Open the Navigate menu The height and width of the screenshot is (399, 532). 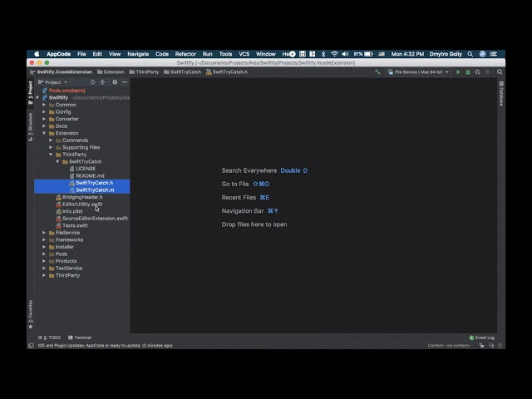coord(138,54)
